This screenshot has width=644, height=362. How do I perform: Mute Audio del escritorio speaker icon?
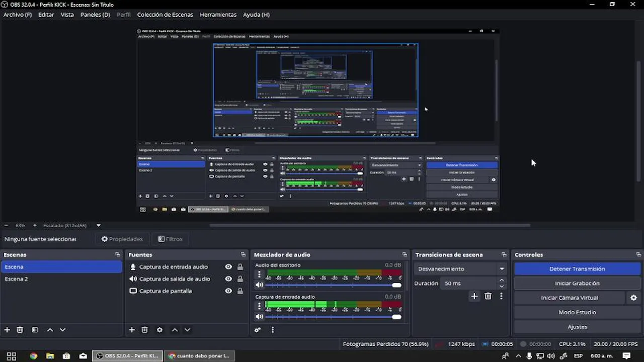[x=259, y=285]
